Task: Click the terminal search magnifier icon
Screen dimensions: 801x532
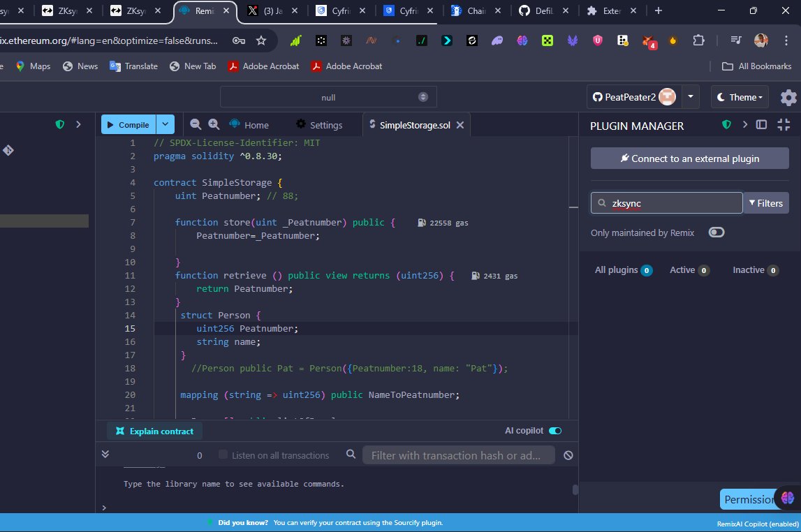Action: tap(351, 454)
